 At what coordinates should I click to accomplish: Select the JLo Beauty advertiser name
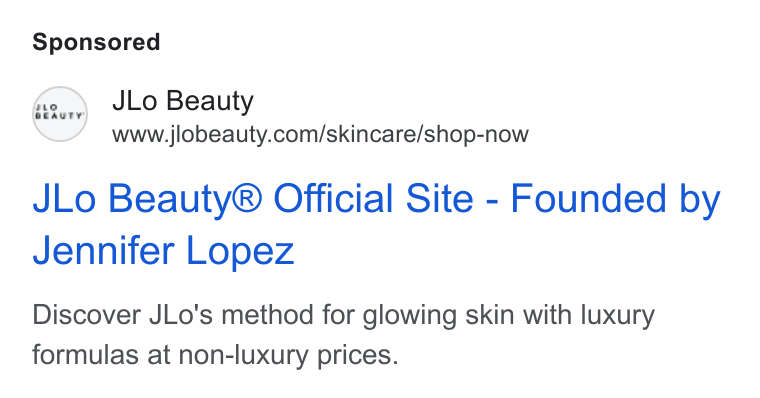183,101
